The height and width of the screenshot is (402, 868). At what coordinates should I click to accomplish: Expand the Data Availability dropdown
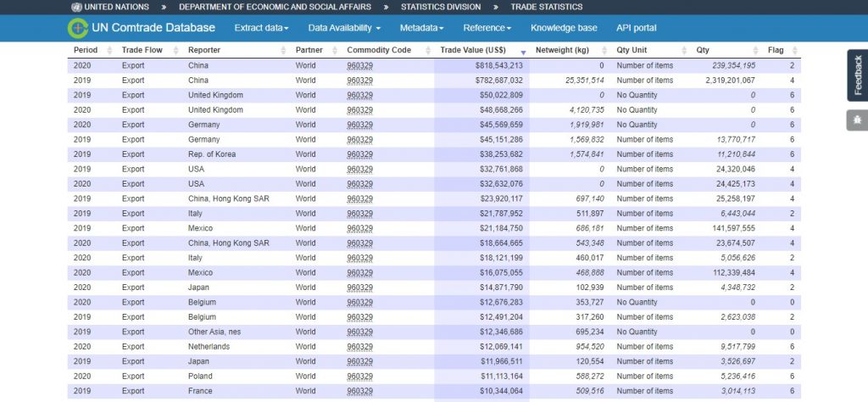pos(344,28)
